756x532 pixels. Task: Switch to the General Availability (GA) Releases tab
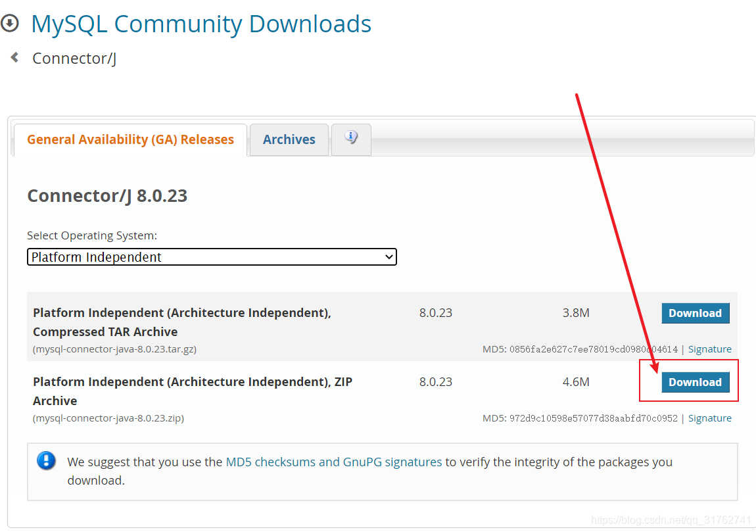coord(130,139)
